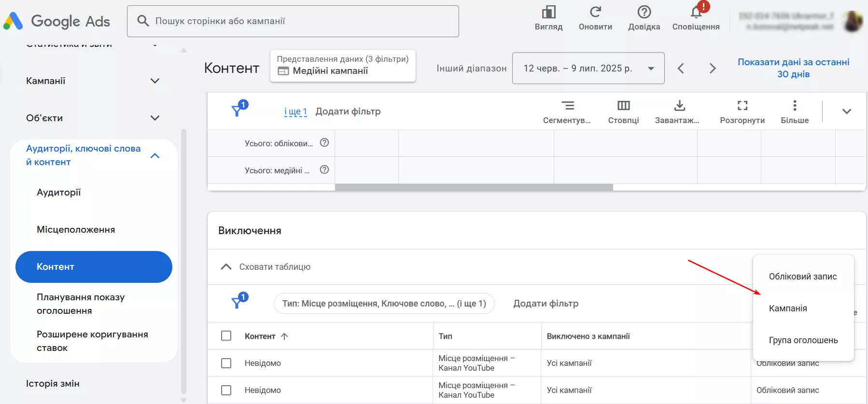The height and width of the screenshot is (404, 868).
Task: Check the first Невідомо row checkbox
Action: (x=226, y=363)
